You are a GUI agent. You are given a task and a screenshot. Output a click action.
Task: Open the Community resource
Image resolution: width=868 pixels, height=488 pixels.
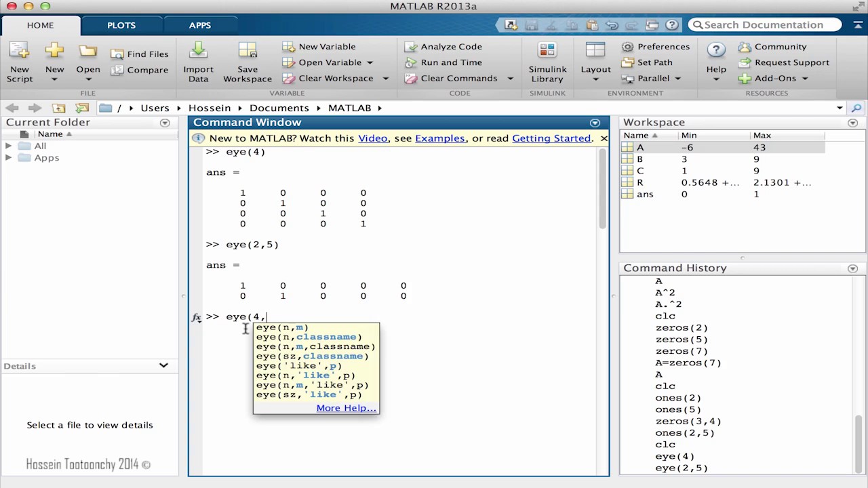coord(773,47)
